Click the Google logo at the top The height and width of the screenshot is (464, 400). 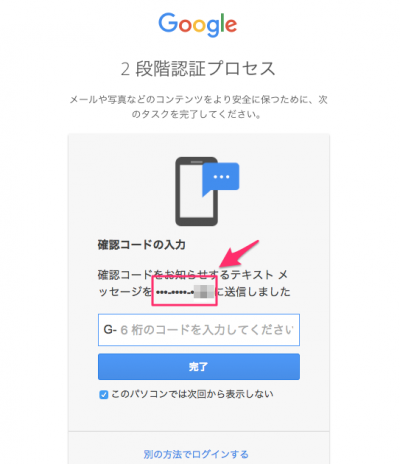point(198,25)
